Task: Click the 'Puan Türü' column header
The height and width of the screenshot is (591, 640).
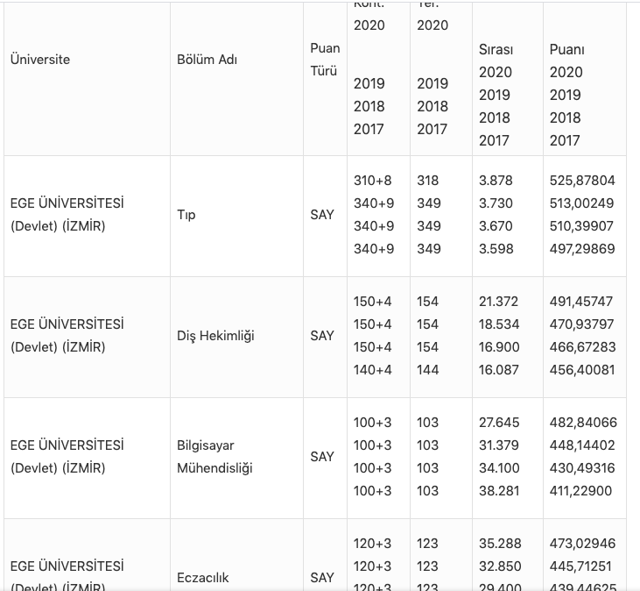Action: click(x=325, y=60)
